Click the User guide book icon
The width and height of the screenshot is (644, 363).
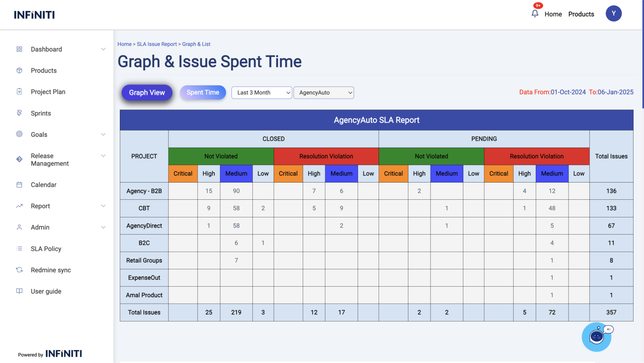19,291
